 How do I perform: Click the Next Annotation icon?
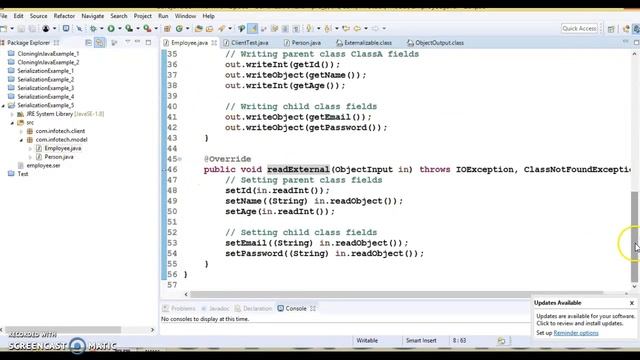point(310,29)
